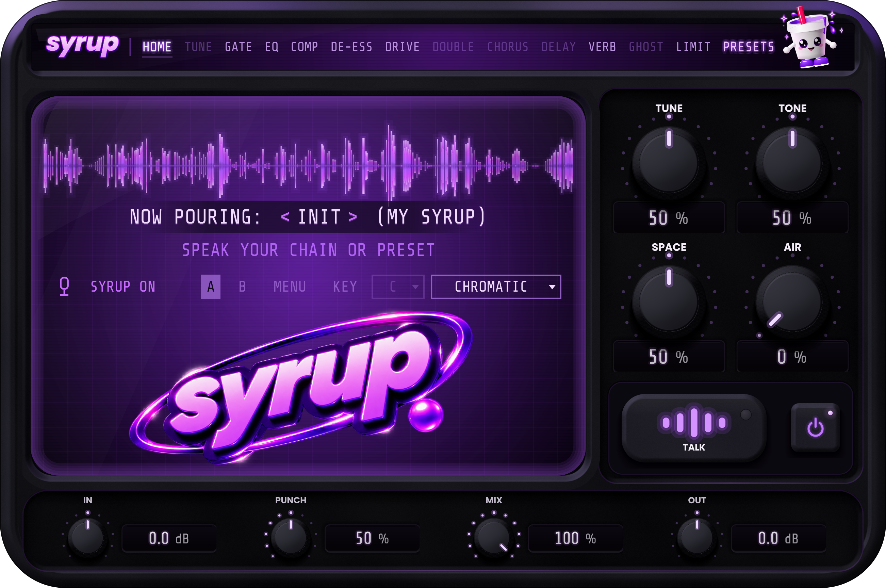886x588 pixels.
Task: Open the key C dropdown
Action: click(398, 287)
